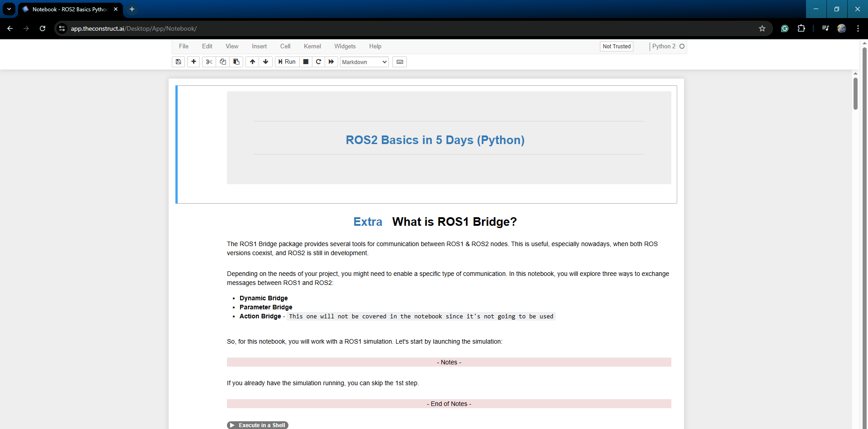The image size is (868, 429).
Task: Move the selected cell up with the arrow icon
Action: [252, 62]
